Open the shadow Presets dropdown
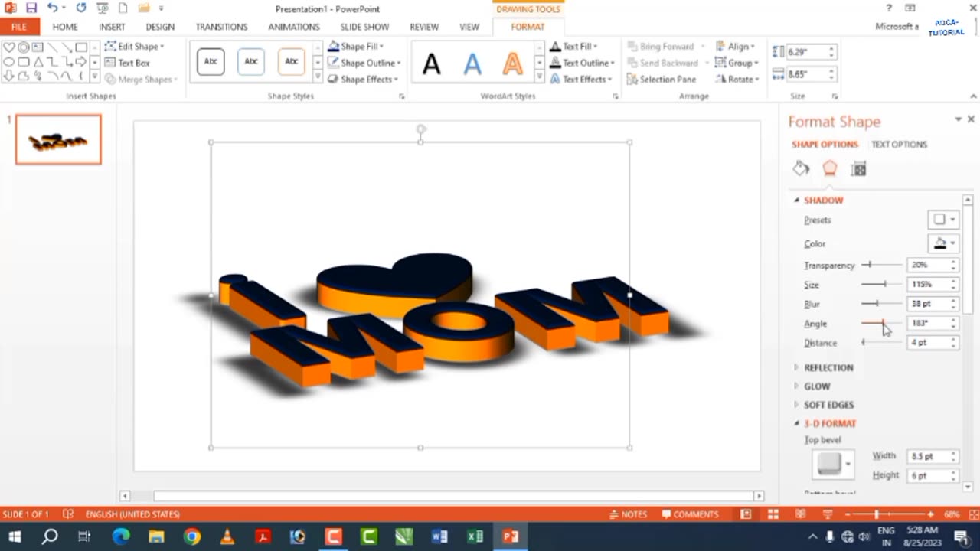980x551 pixels. [943, 220]
